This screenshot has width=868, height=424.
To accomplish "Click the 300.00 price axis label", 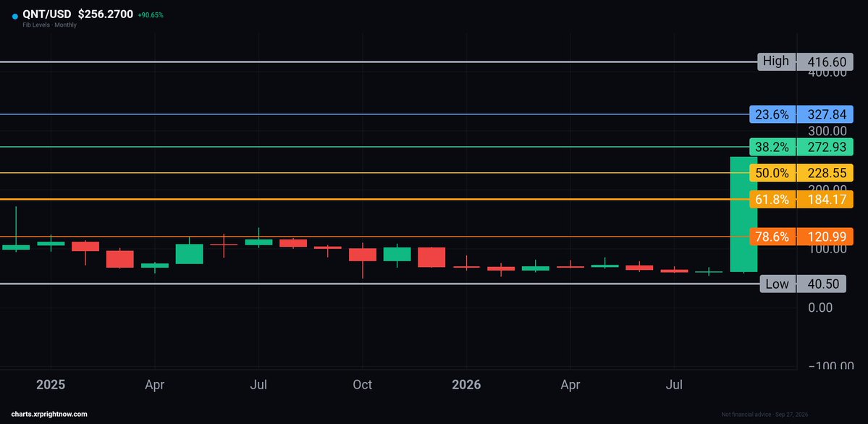I will pos(827,131).
